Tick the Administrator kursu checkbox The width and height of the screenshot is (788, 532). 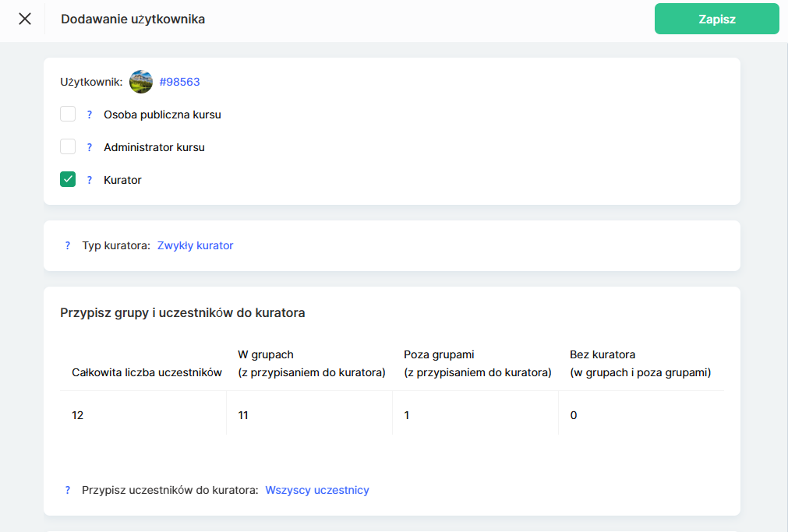[68, 147]
